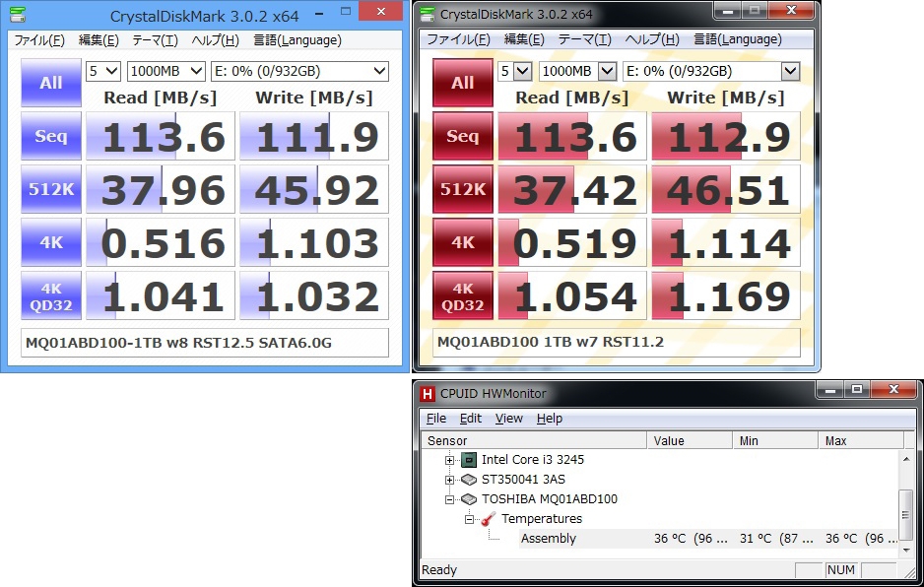Click the red All button to run all tests
The height and width of the screenshot is (587, 924).
pos(463,83)
